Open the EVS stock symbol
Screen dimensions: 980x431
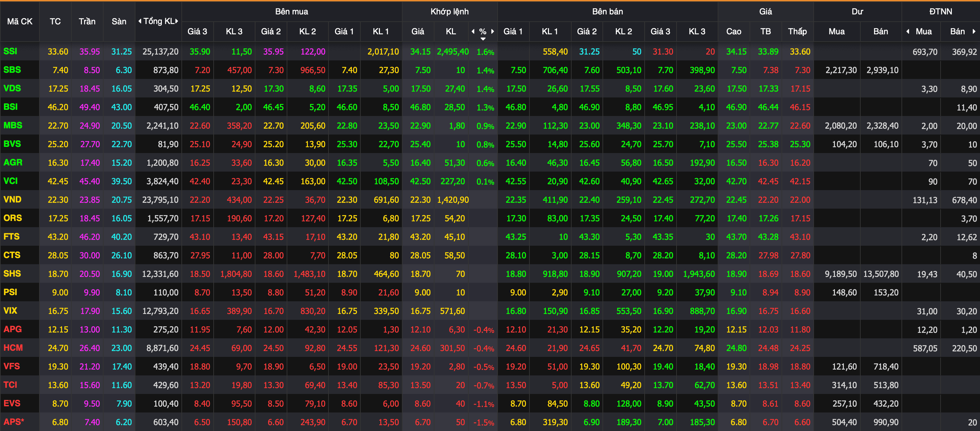[12, 403]
